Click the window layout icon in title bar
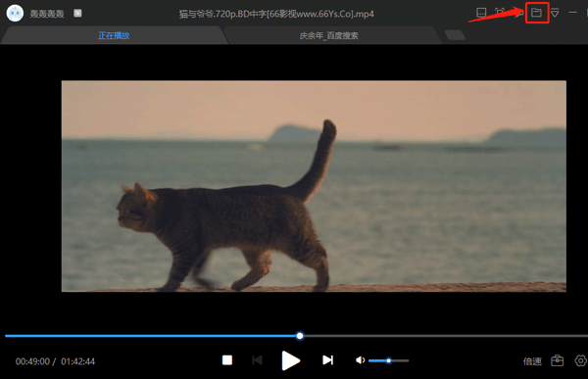The width and height of the screenshot is (588, 379). coord(481,13)
